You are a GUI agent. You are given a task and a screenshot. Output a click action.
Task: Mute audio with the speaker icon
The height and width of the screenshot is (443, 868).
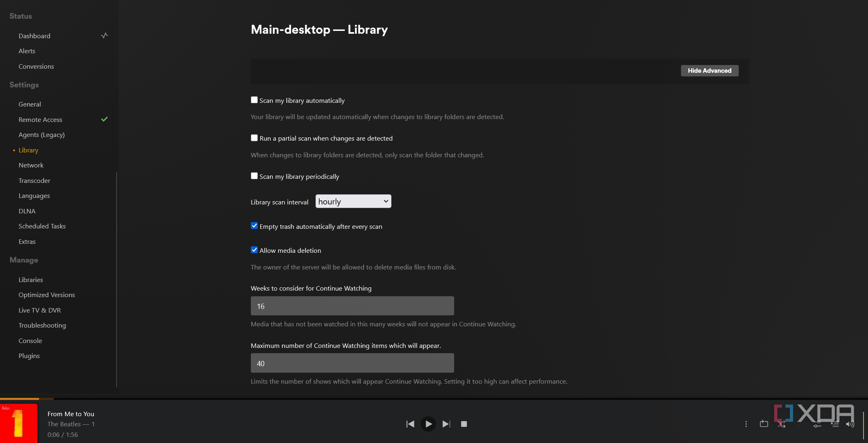pos(850,424)
